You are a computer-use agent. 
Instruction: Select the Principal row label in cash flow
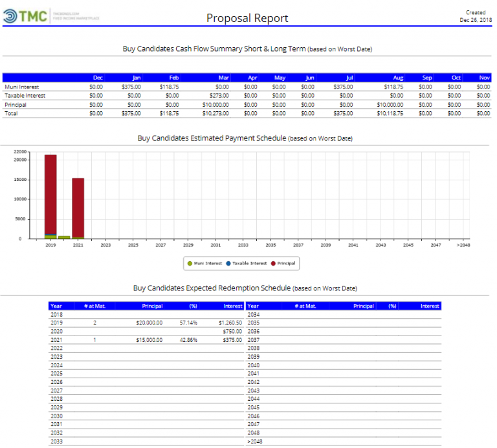coord(16,105)
